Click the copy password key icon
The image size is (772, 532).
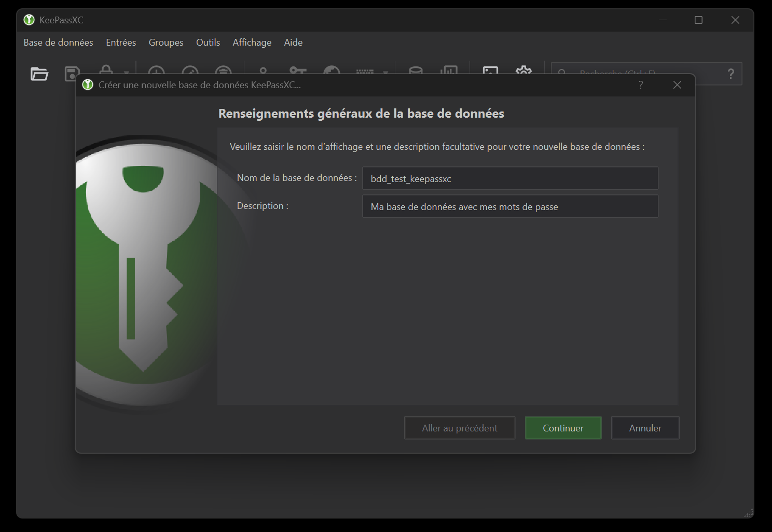(x=298, y=71)
